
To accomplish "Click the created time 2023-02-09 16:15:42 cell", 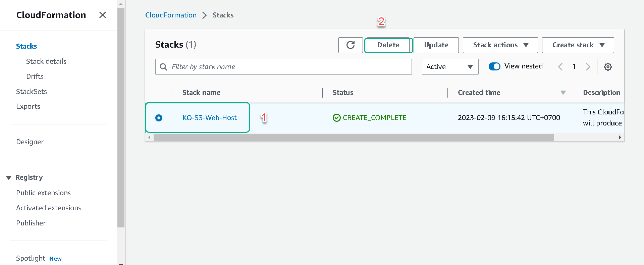I will point(509,118).
